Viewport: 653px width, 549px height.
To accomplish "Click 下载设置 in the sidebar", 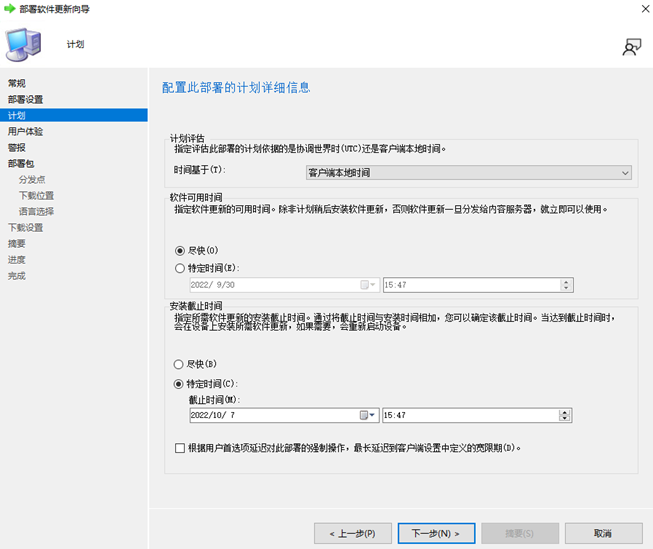I will pos(25,227).
